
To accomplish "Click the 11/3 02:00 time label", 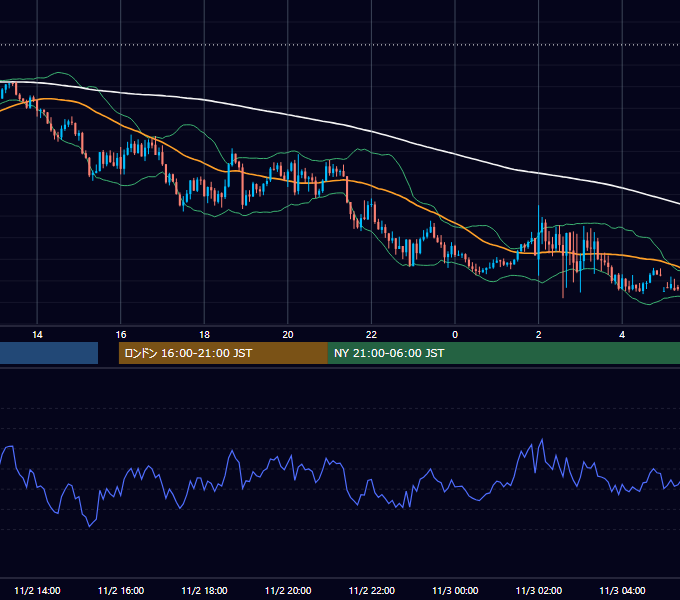I will pos(539,590).
